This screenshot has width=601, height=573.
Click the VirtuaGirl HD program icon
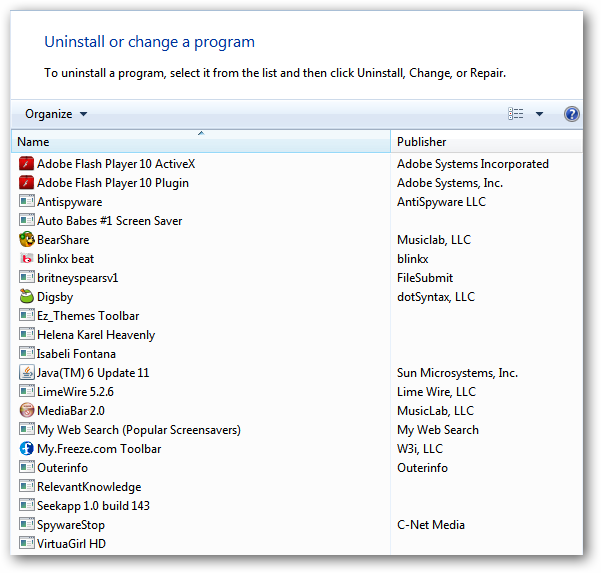[x=26, y=543]
